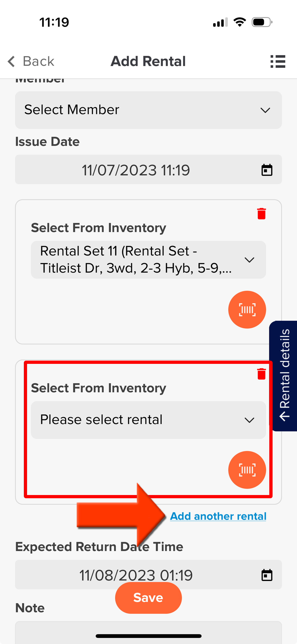
Task: Expand the Rental details side tab
Action: [x=283, y=376]
